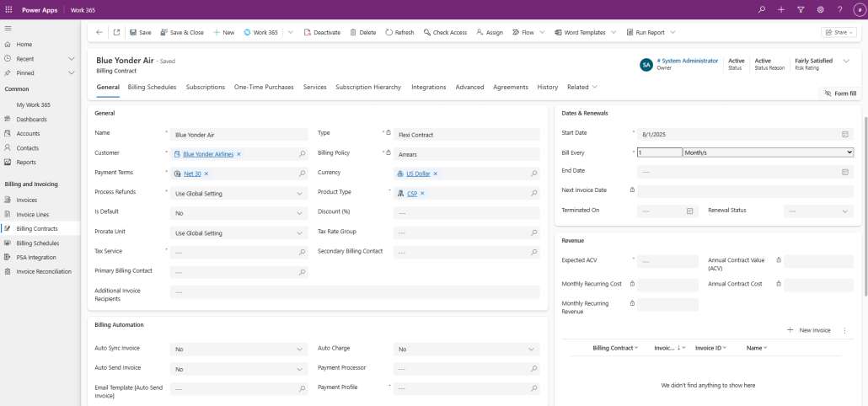The width and height of the screenshot is (868, 406).
Task: Switch to Subscriptions tab
Action: pos(206,87)
